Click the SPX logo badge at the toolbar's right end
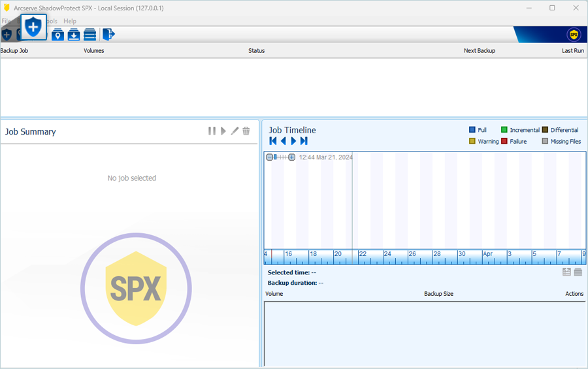The image size is (588, 369). pyautogui.click(x=574, y=35)
